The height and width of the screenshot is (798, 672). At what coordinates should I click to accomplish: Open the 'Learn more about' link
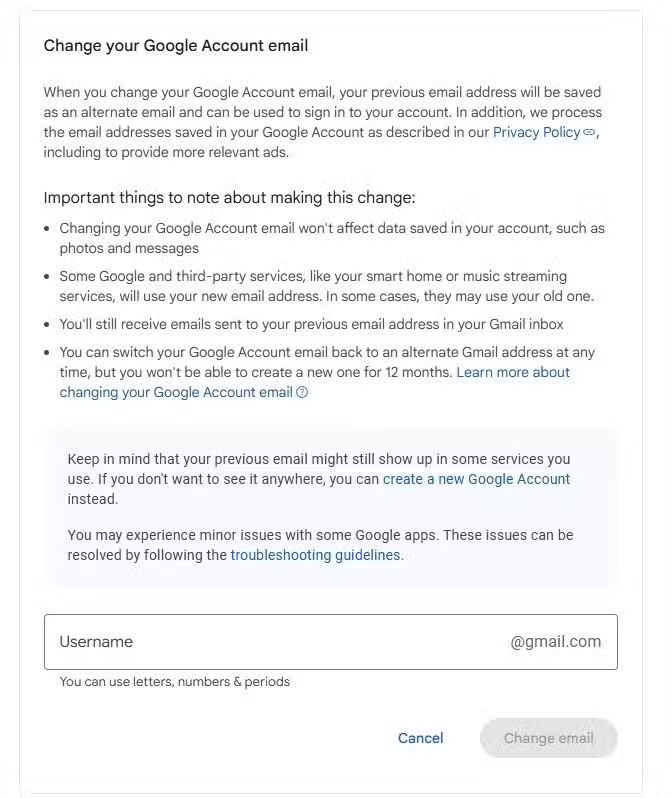513,372
